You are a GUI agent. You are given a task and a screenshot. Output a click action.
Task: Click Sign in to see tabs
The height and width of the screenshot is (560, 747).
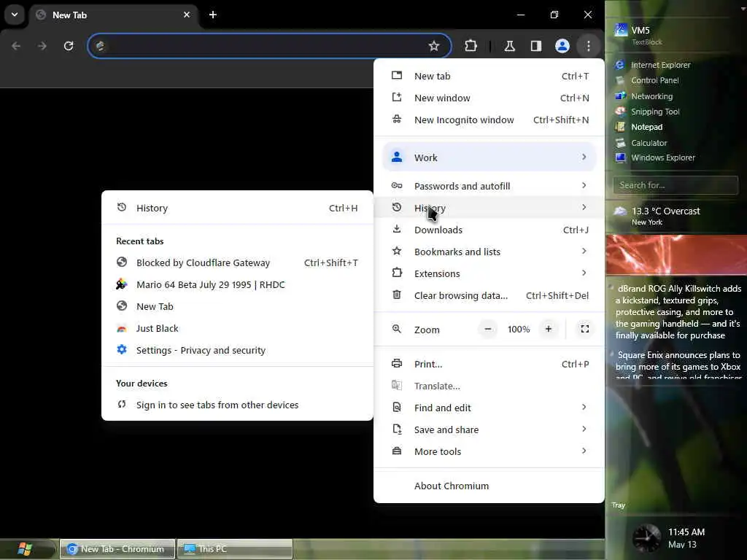[237, 405]
